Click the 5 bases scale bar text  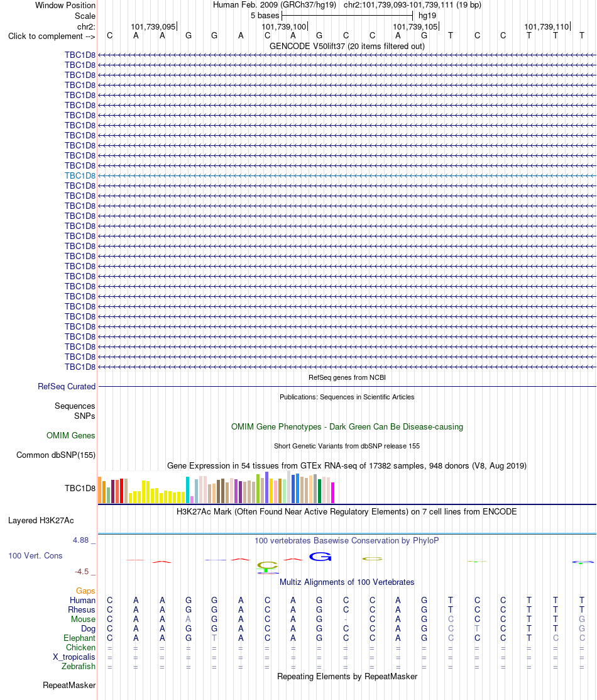[x=265, y=16]
